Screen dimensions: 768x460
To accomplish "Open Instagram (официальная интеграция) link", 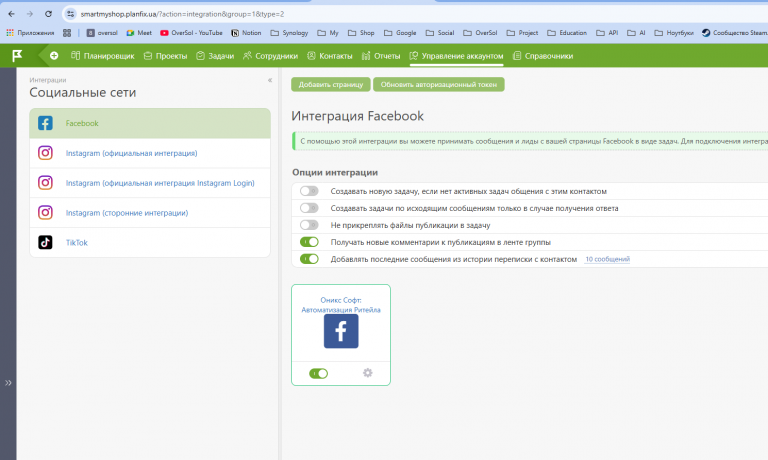I will tap(131, 153).
